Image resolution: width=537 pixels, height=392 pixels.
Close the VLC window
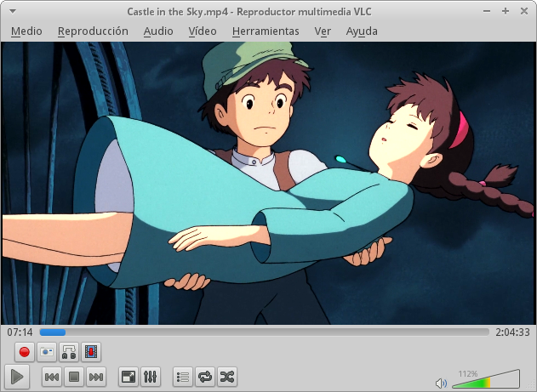(524, 11)
